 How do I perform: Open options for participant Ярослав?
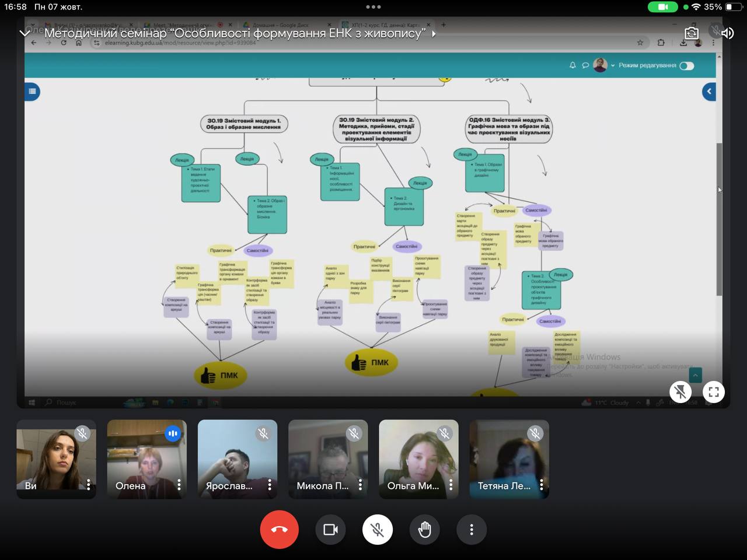point(270,485)
